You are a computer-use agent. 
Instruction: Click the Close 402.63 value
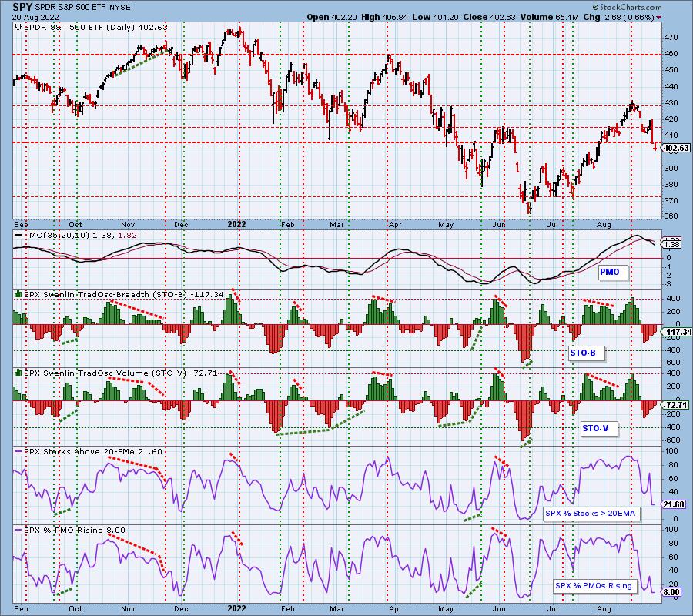[x=489, y=17]
